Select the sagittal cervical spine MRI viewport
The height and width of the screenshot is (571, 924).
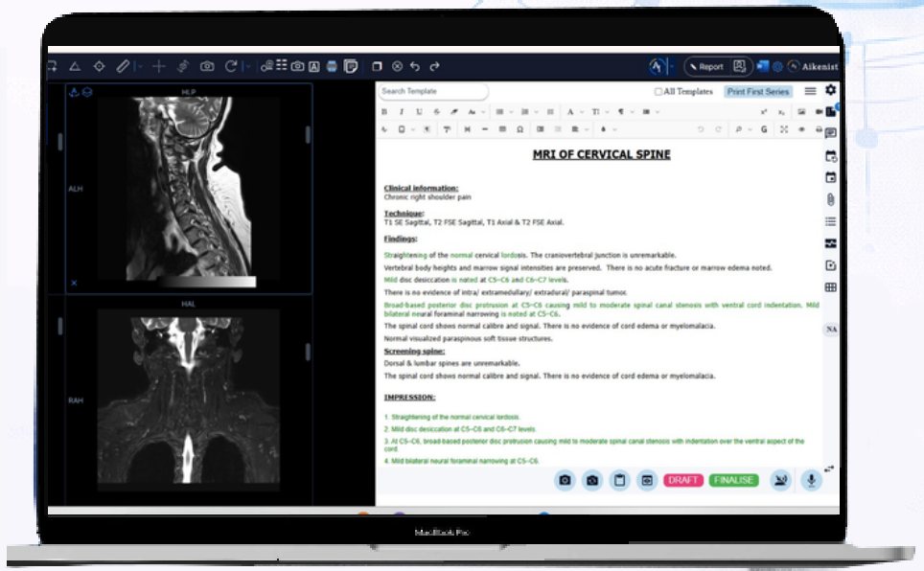(189, 189)
